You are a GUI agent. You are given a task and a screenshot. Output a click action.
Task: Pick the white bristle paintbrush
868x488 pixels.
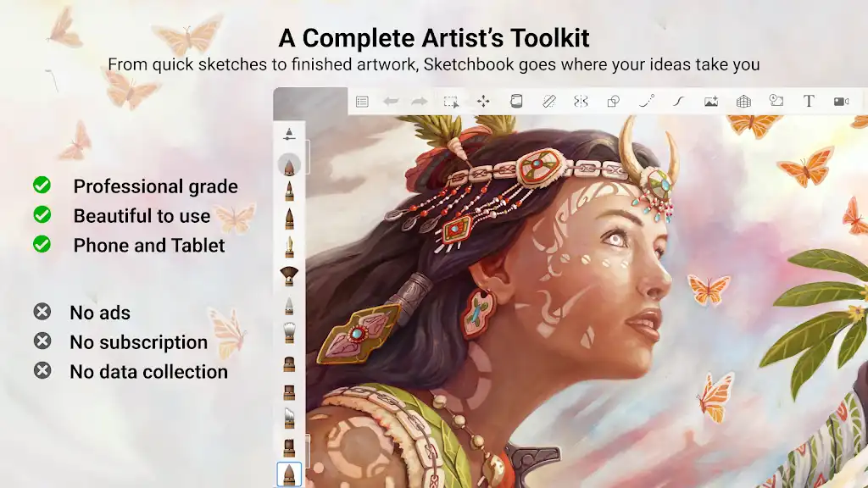[x=289, y=333]
